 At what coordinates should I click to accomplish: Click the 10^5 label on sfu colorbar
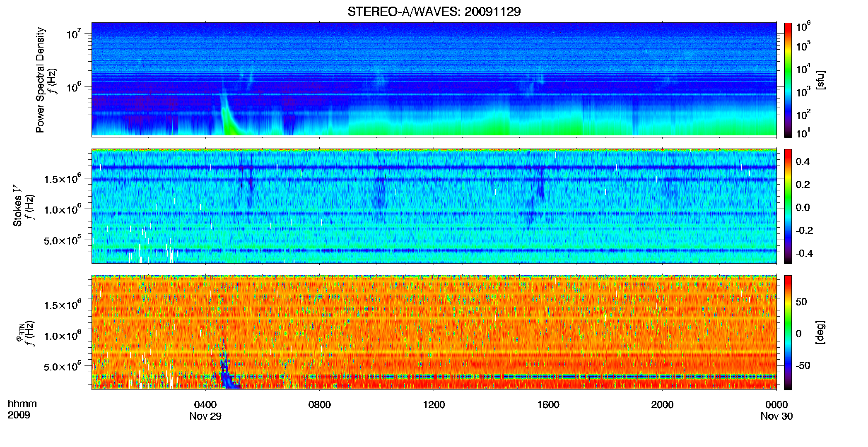803,46
